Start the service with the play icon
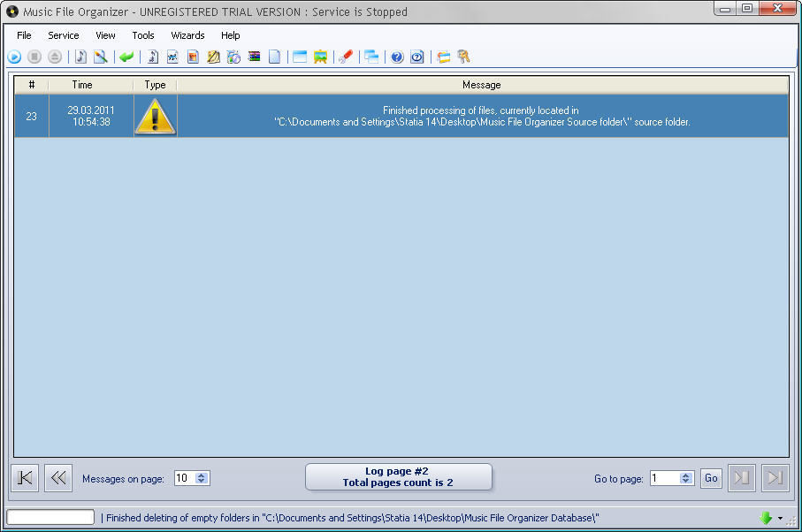The height and width of the screenshot is (532, 802). coord(15,57)
